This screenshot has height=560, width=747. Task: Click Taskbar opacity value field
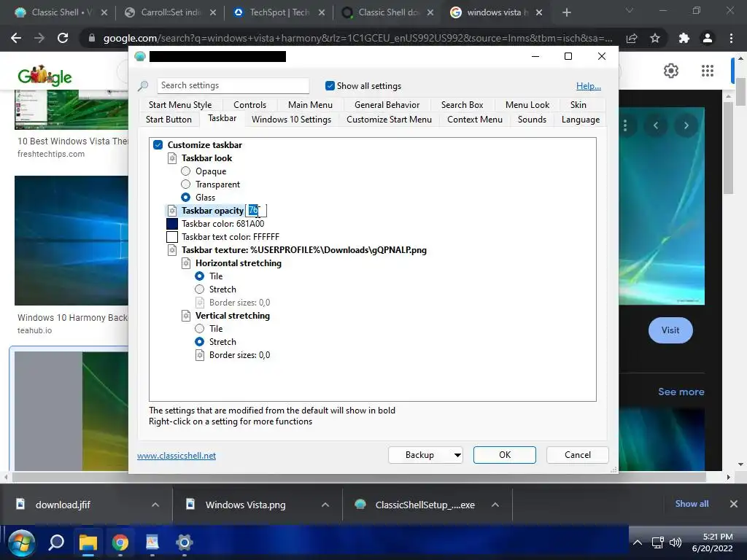256,211
